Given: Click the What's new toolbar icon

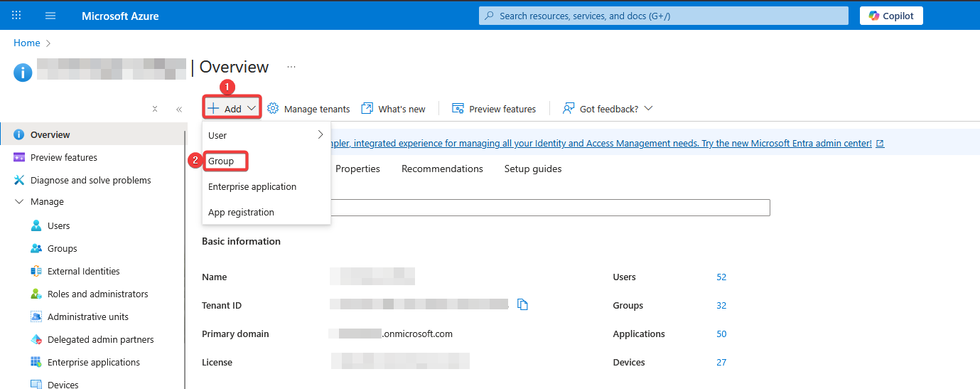Looking at the screenshot, I should point(367,109).
